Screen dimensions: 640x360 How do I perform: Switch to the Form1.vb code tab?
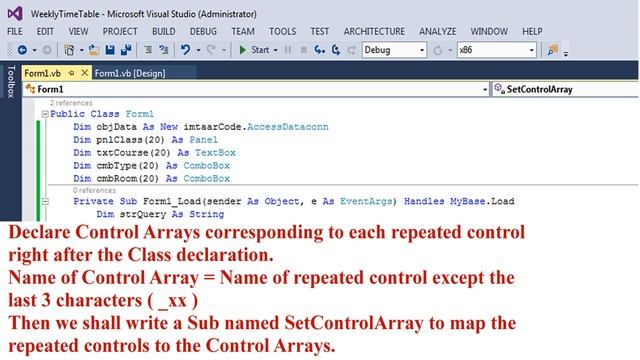tap(42, 73)
